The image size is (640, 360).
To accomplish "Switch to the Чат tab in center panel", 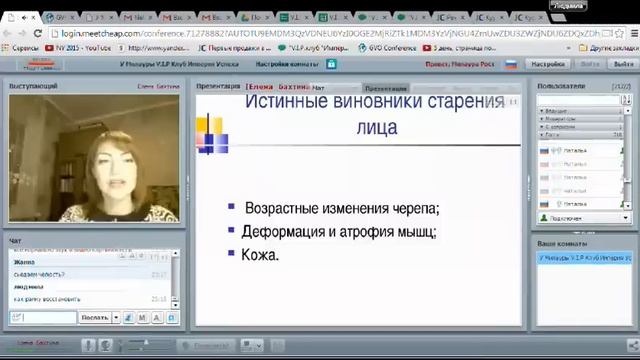I will 335,88.
